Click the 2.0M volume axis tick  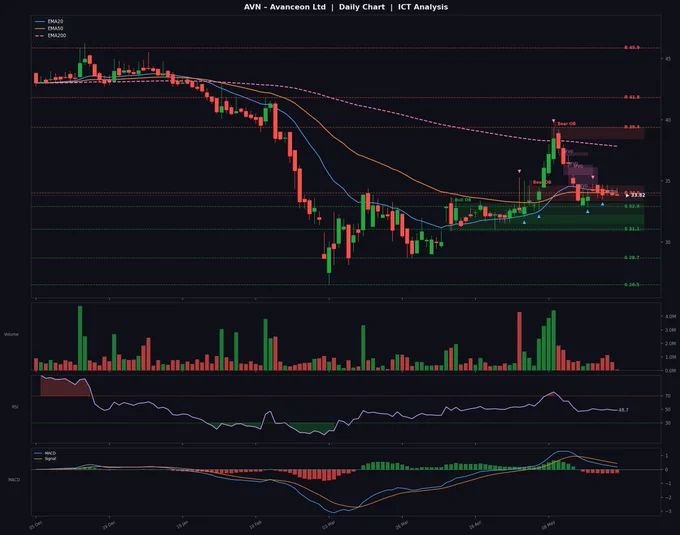pyautogui.click(x=670, y=344)
